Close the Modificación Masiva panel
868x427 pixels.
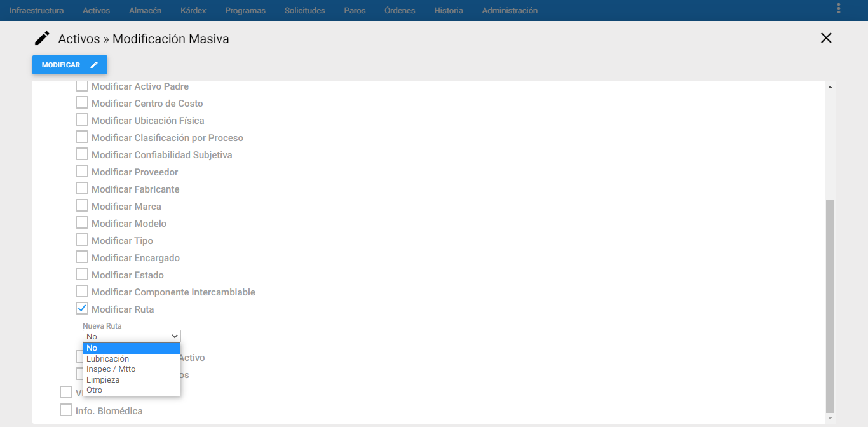click(826, 38)
